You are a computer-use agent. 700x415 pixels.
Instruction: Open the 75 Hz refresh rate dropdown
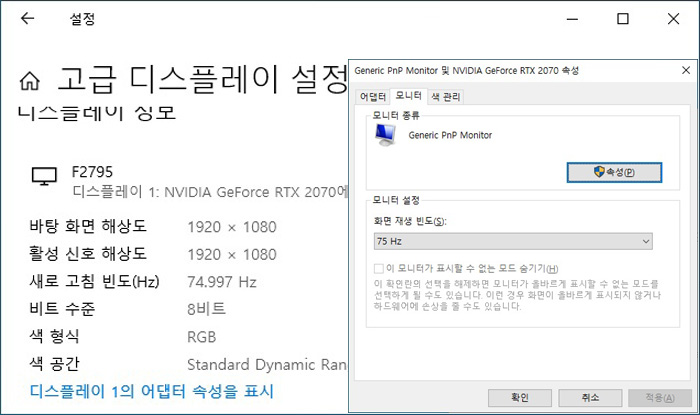point(513,241)
